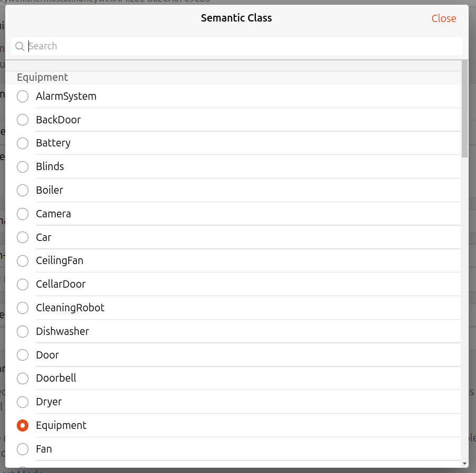
Task: Select the Dishwasher radio button
Action: click(x=23, y=331)
